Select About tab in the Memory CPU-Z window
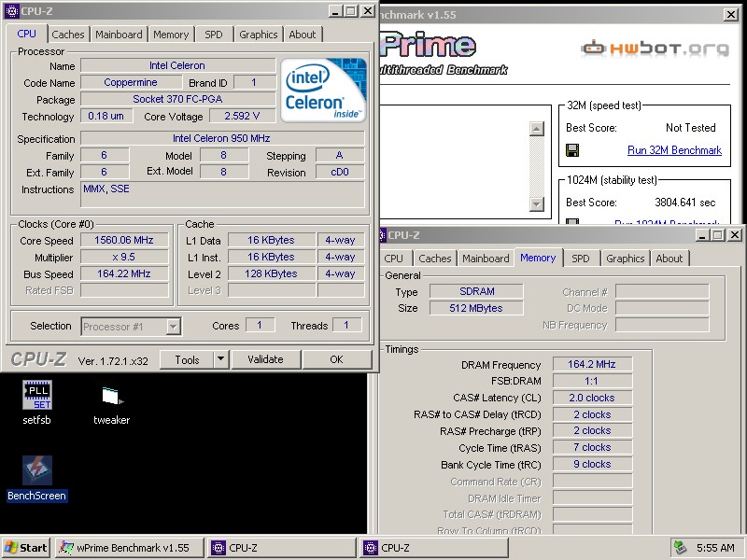 coord(669,259)
